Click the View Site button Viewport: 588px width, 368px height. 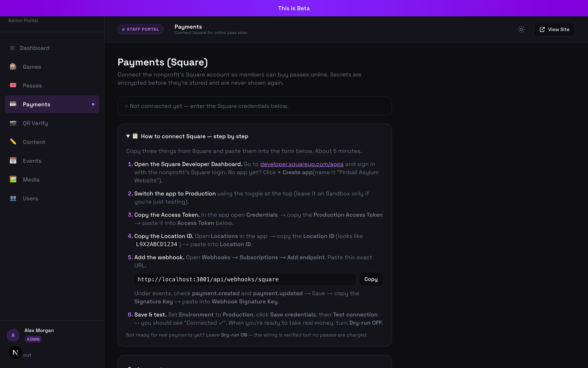click(554, 29)
